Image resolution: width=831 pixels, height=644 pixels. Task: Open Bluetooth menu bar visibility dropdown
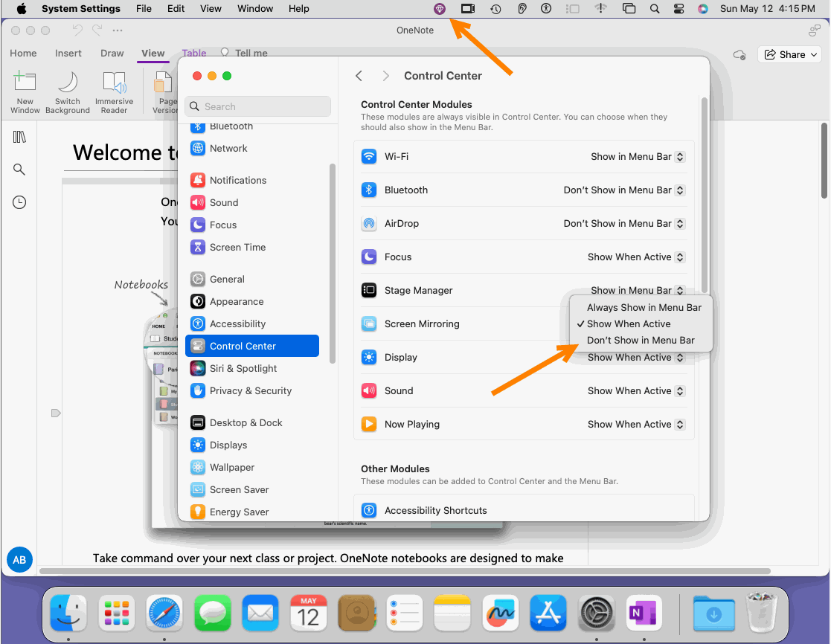tap(624, 190)
